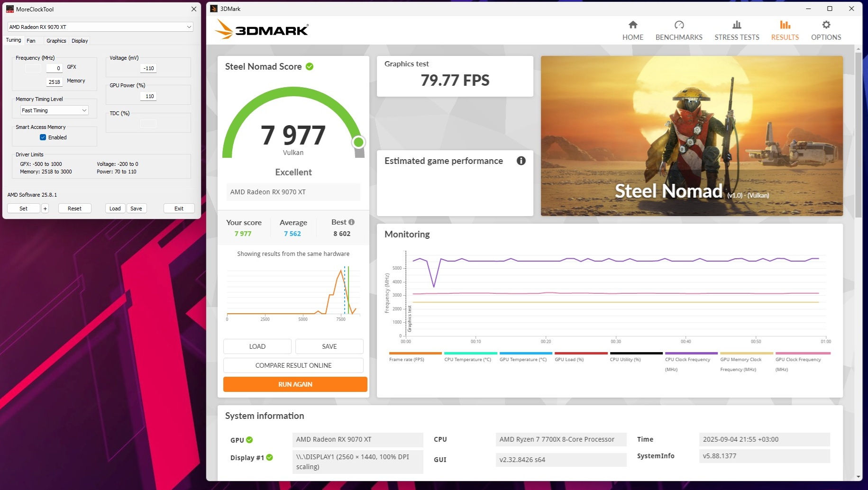Toggle Frame rate (FPS) legend in Monitoring
This screenshot has height=490, width=868.
(415, 357)
